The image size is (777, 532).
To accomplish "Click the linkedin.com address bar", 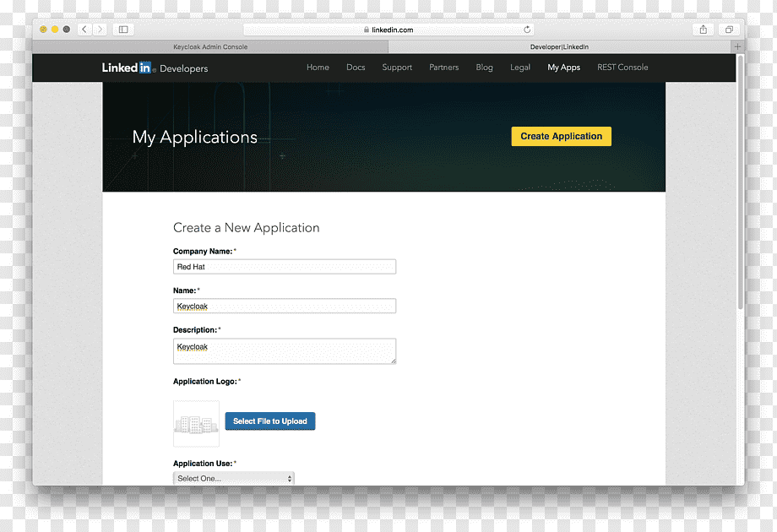I will point(388,30).
